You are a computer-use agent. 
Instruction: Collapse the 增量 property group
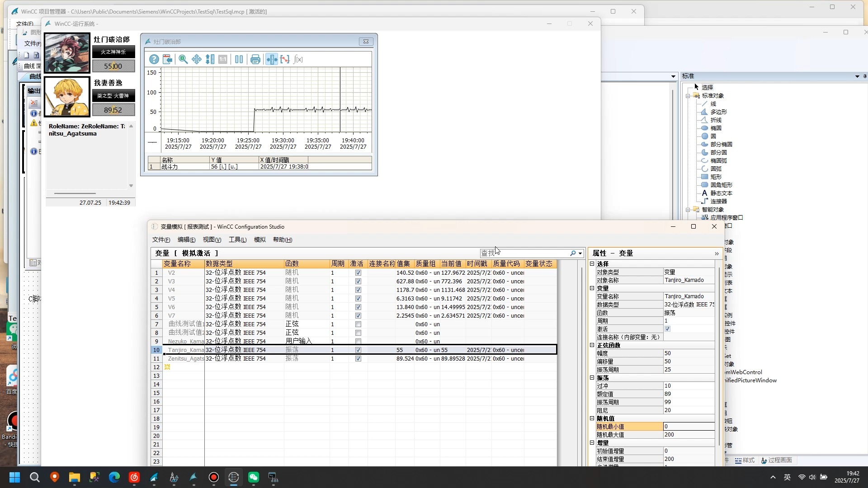(592, 442)
